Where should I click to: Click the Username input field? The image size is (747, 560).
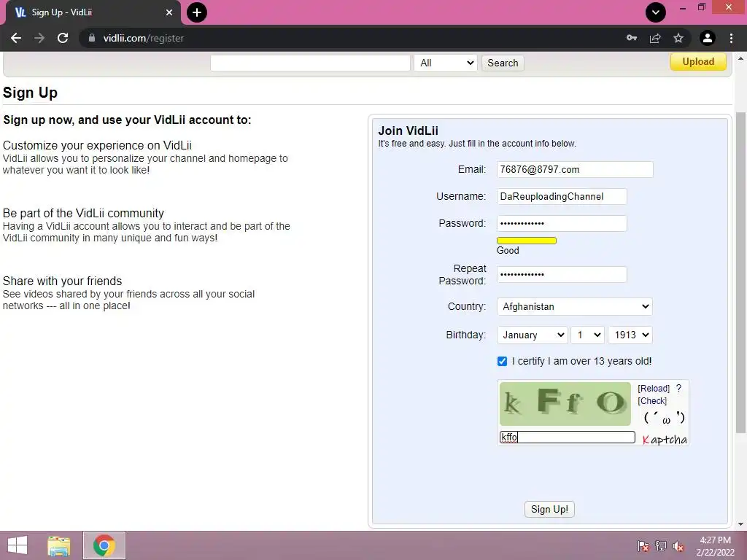pos(562,196)
